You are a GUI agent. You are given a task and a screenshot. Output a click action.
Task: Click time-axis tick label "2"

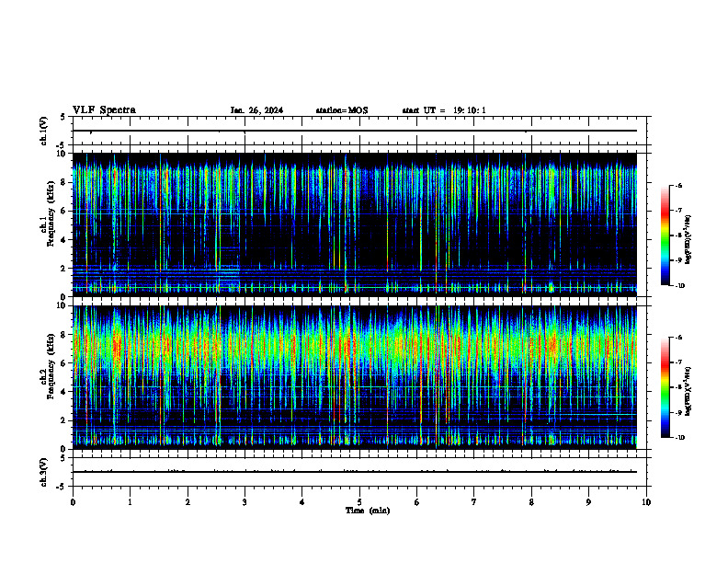click(x=188, y=502)
